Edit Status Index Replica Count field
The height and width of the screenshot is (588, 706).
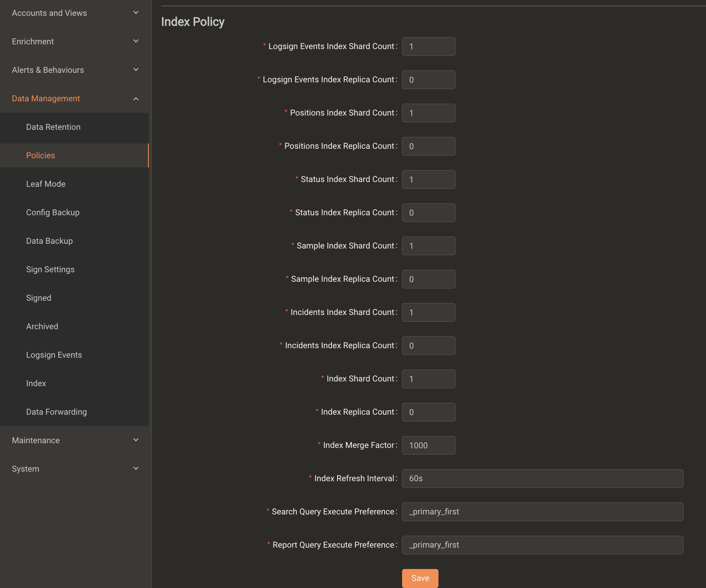(429, 213)
